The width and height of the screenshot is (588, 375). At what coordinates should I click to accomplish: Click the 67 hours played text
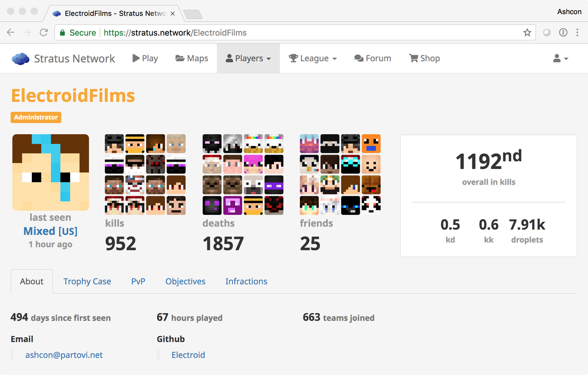point(190,318)
